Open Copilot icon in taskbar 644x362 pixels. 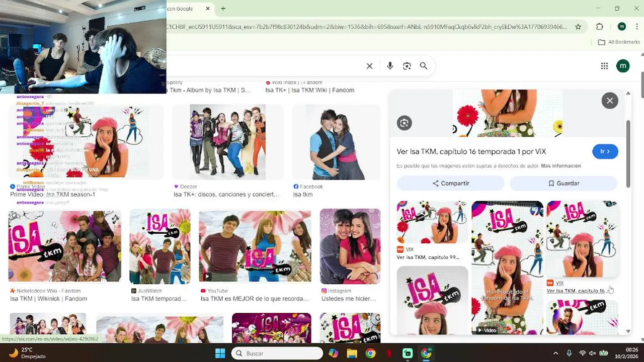(x=334, y=353)
